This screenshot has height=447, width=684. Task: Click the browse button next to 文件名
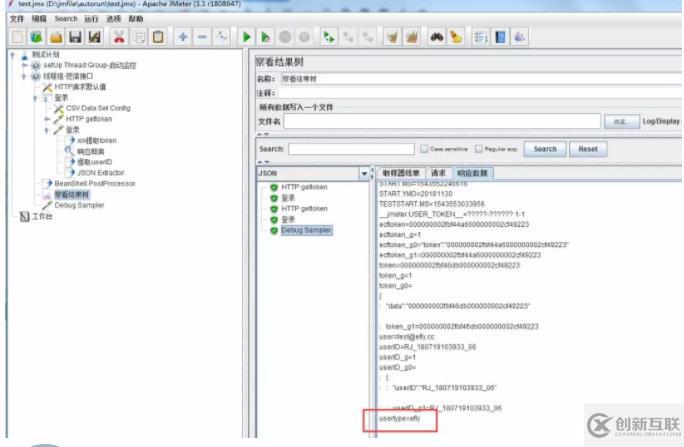(x=622, y=121)
